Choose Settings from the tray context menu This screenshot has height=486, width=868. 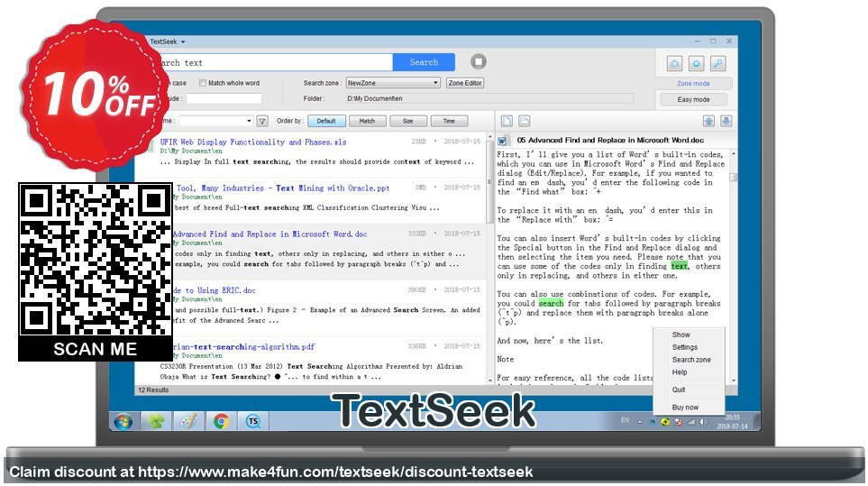(685, 347)
